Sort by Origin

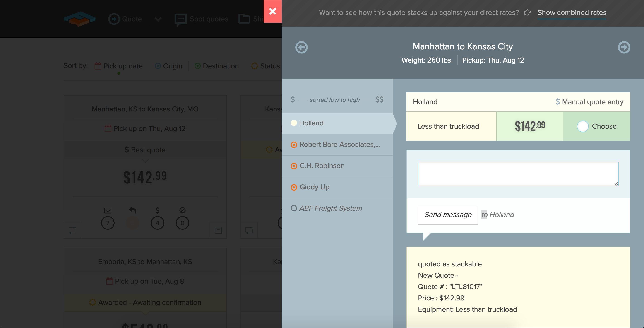pyautogui.click(x=168, y=66)
